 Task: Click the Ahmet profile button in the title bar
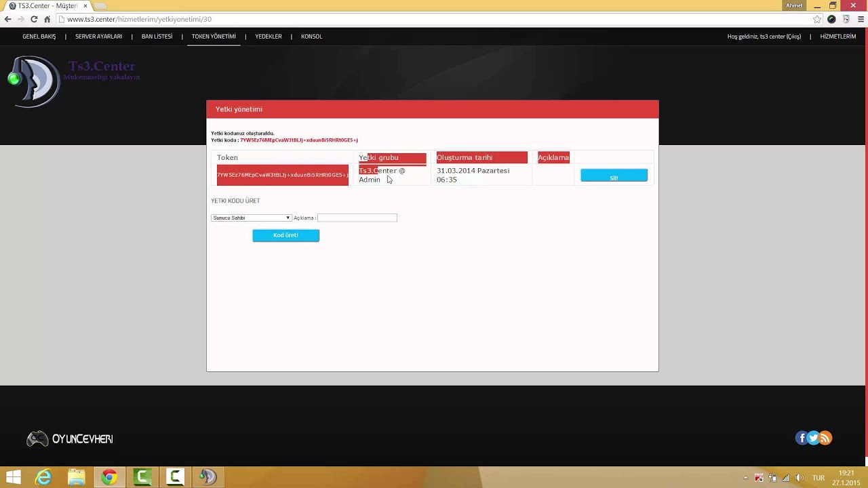pyautogui.click(x=794, y=5)
